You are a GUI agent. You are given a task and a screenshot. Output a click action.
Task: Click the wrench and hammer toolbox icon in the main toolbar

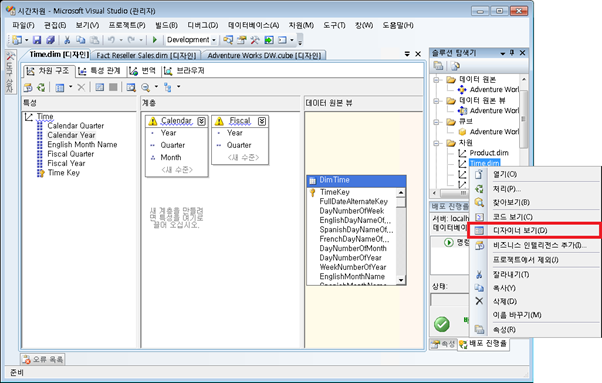tap(255, 40)
